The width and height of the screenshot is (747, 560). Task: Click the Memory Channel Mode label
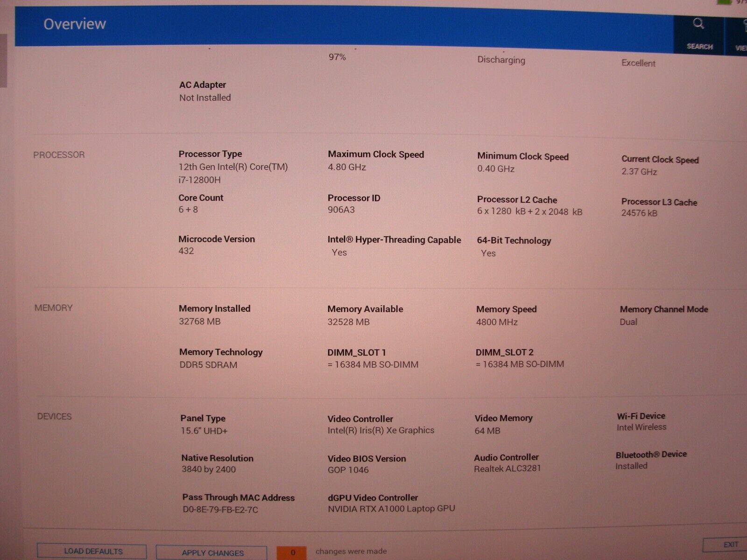[664, 309]
